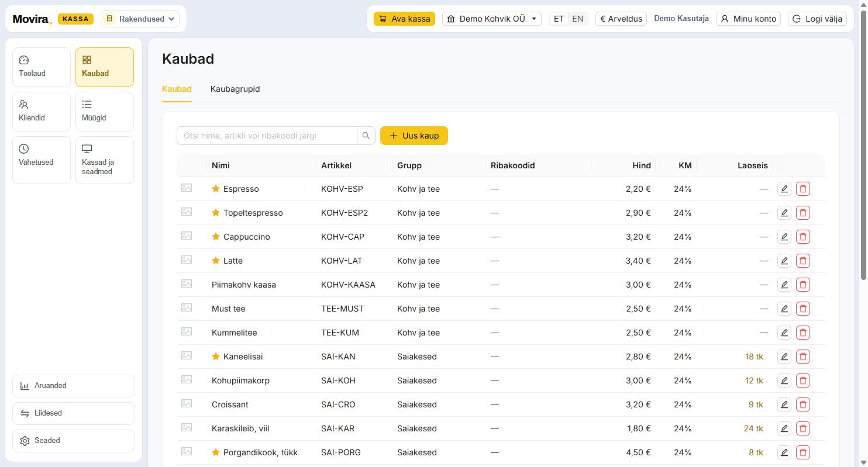This screenshot has height=467, width=868.
Task: Click the product search input field
Action: (x=267, y=136)
